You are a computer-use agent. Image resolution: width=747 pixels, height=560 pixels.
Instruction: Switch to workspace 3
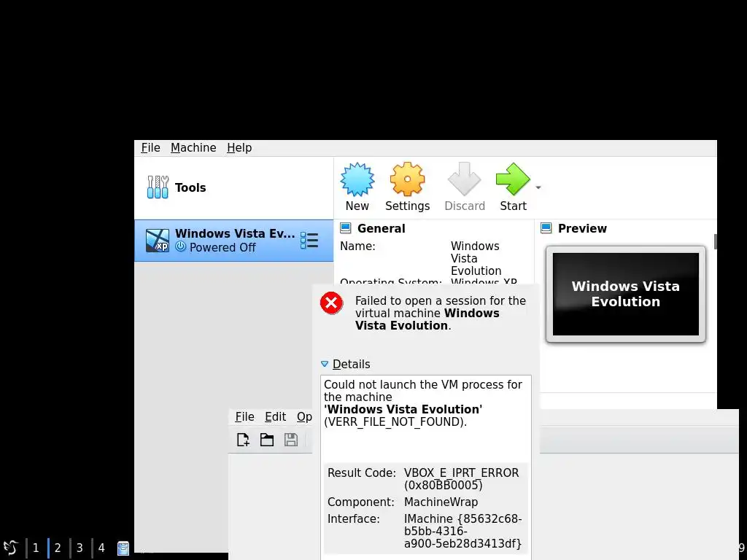(x=80, y=548)
